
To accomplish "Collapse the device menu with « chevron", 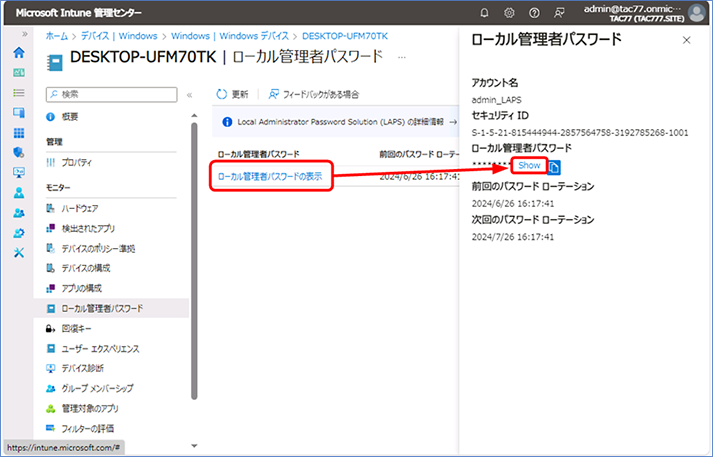I will pyautogui.click(x=190, y=95).
